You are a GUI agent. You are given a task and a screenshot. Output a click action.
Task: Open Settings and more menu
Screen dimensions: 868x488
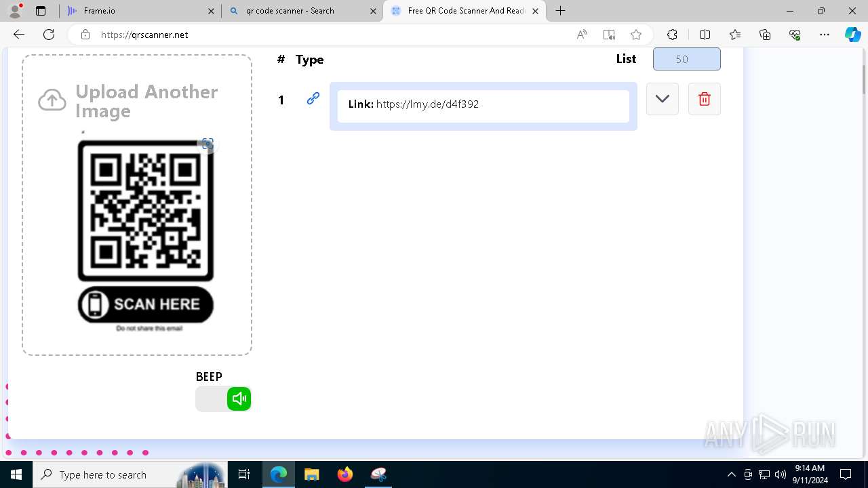click(x=825, y=35)
